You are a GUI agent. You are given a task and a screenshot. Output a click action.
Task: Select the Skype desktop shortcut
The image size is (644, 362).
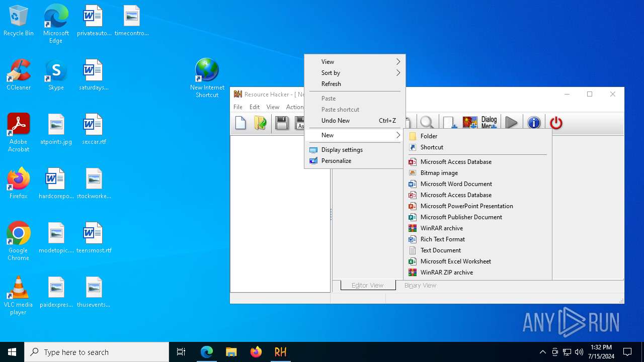point(56,75)
